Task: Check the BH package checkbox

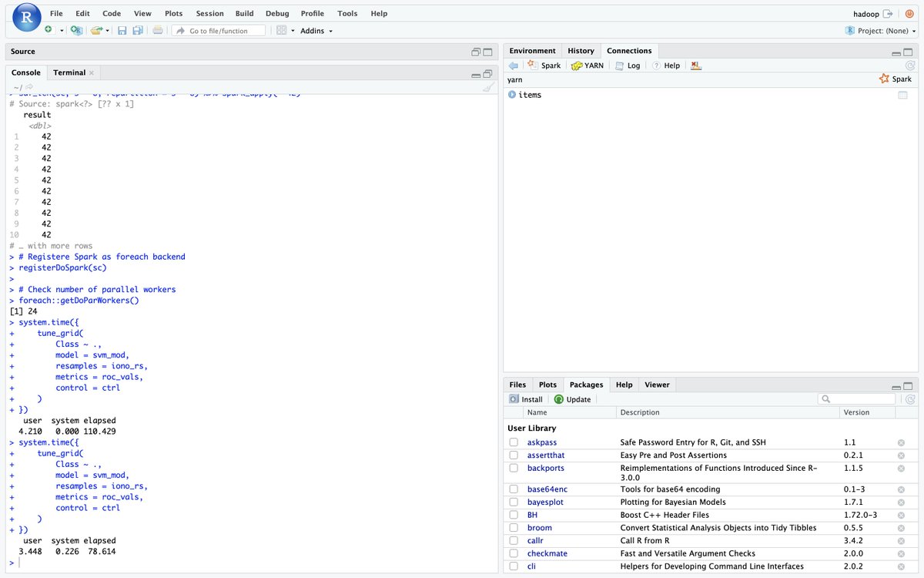Action: [514, 515]
